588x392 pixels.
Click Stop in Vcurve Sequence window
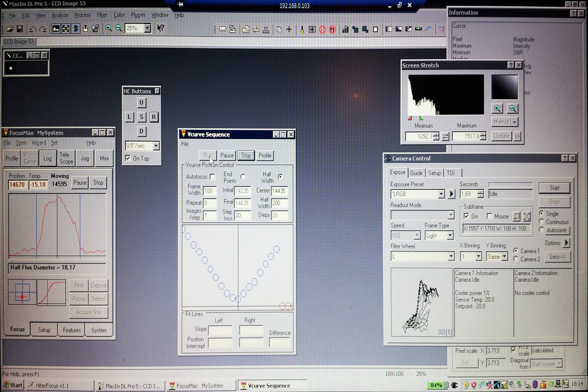(x=246, y=156)
